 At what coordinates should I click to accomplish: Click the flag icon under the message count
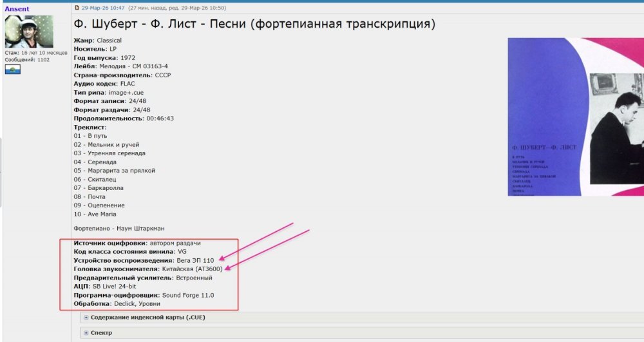13,69
